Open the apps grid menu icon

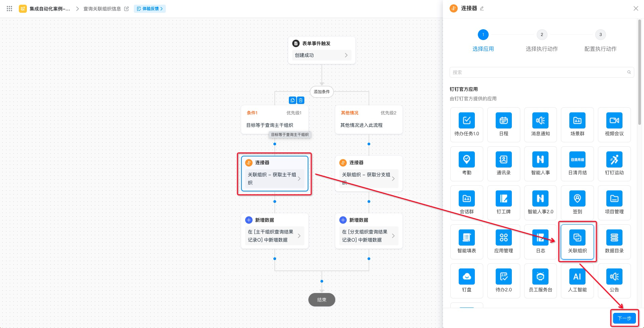click(x=9, y=9)
